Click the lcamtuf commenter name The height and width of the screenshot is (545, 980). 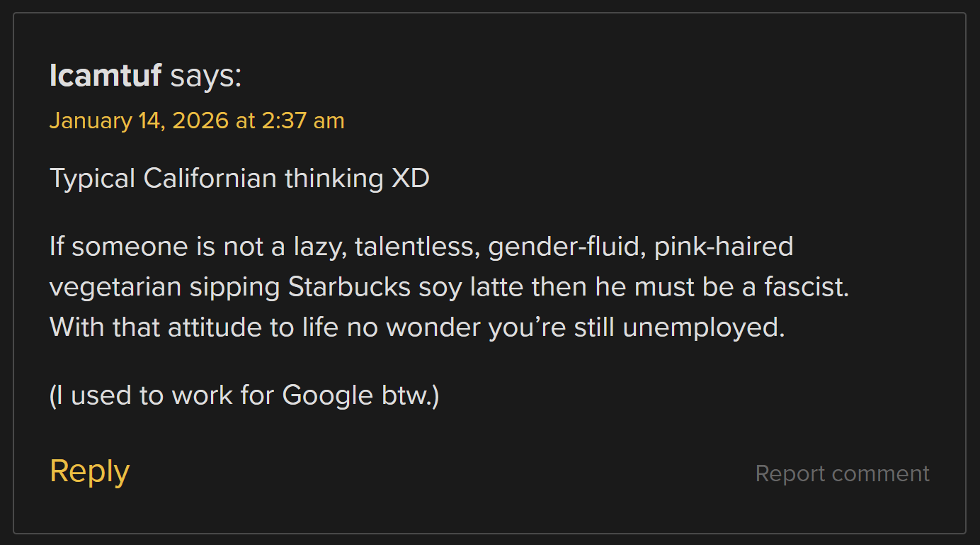(x=106, y=75)
